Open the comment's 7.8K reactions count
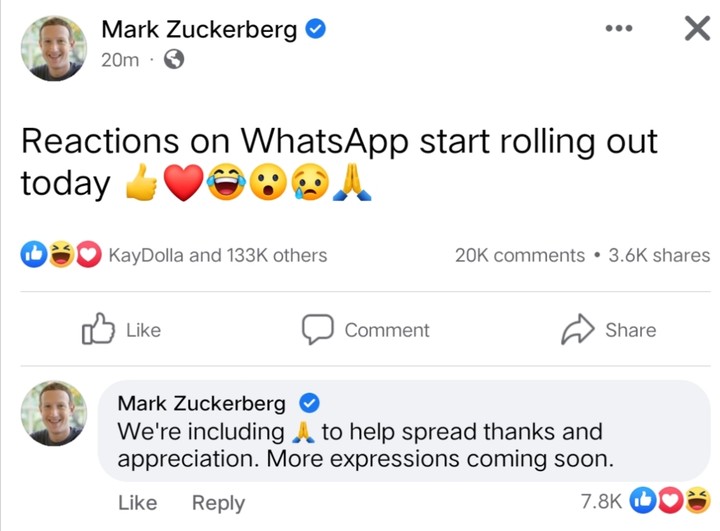The width and height of the screenshot is (720, 531). point(600,502)
